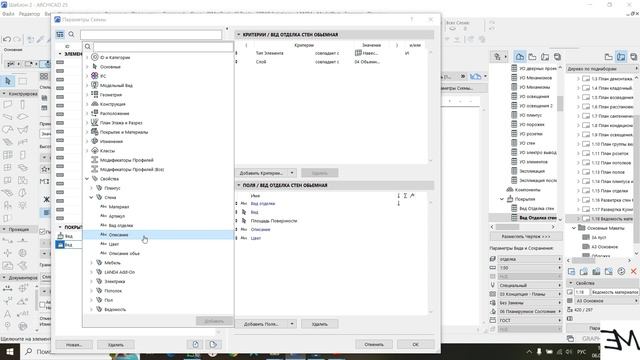The height and width of the screenshot is (360, 640).
Task: Click the scheme list search magnifier icon
Action: (71, 35)
